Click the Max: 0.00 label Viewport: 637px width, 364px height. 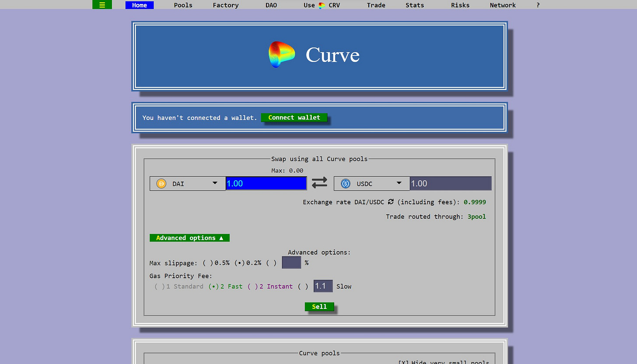pyautogui.click(x=287, y=171)
